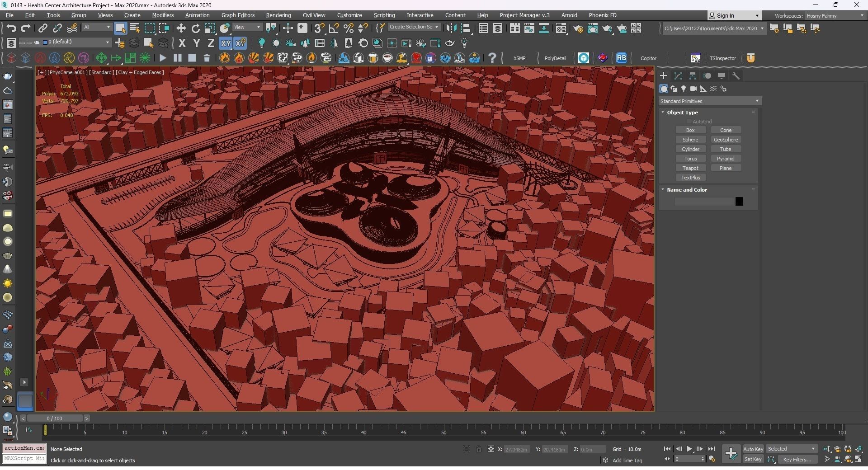Screen dimensions: 868x470
Task: Open the Utilities command panel
Action: 736,76
